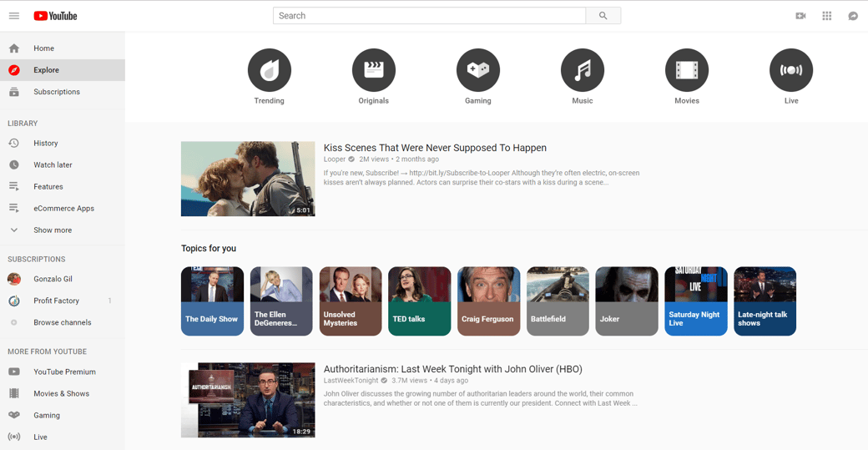Click the eCommerce Apps playlist icon
This screenshot has height=450, width=868.
14,208
